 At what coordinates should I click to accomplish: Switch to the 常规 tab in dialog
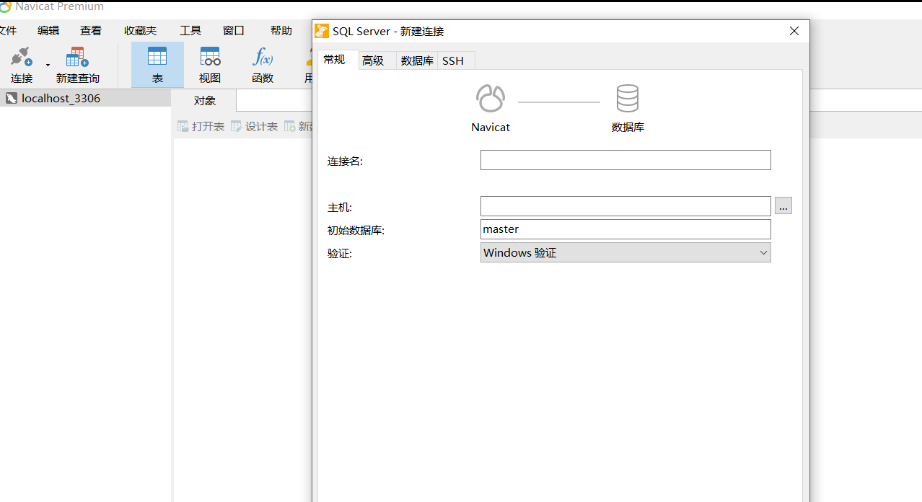(x=334, y=60)
